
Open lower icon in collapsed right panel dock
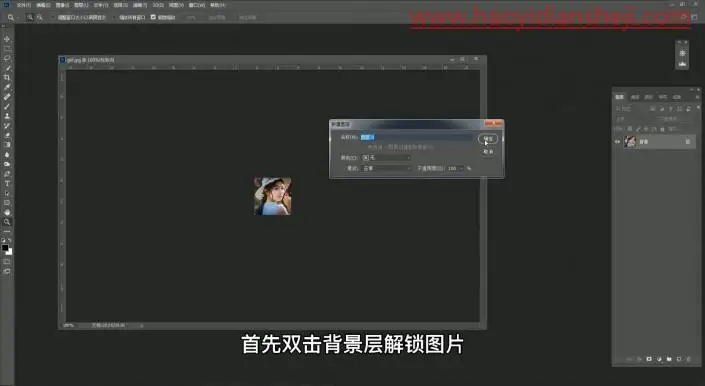coord(682,64)
